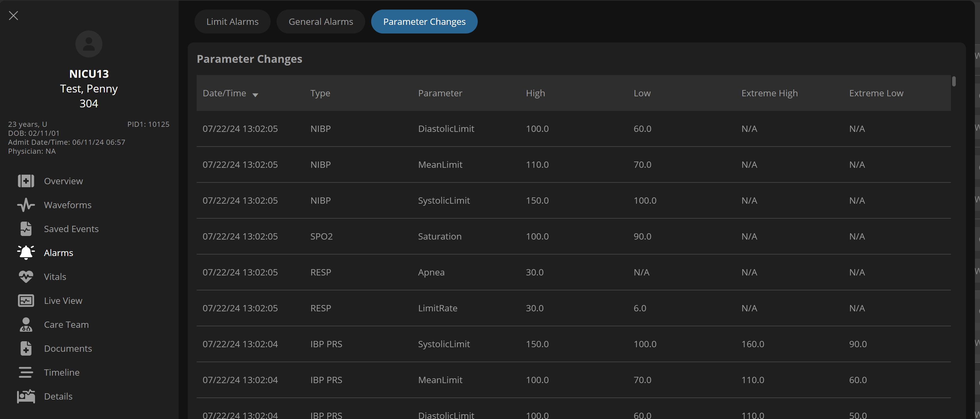Screen dimensions: 980x419
Task: Select the Parameter Changes tab
Action: click(424, 22)
